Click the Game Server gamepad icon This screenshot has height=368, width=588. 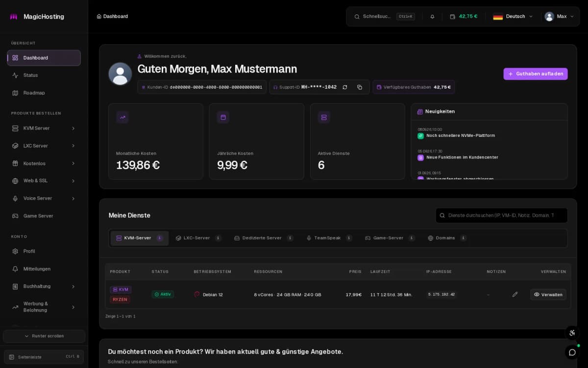[x=15, y=216]
